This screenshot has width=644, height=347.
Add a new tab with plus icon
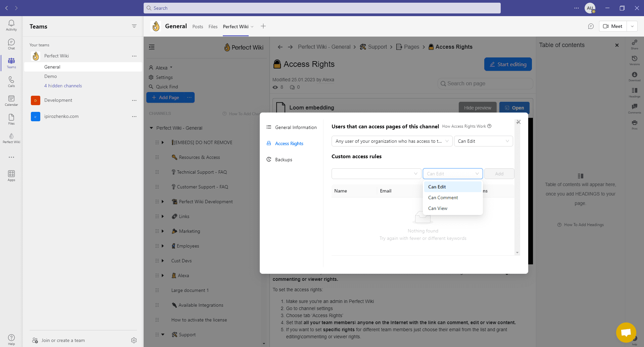263,26
